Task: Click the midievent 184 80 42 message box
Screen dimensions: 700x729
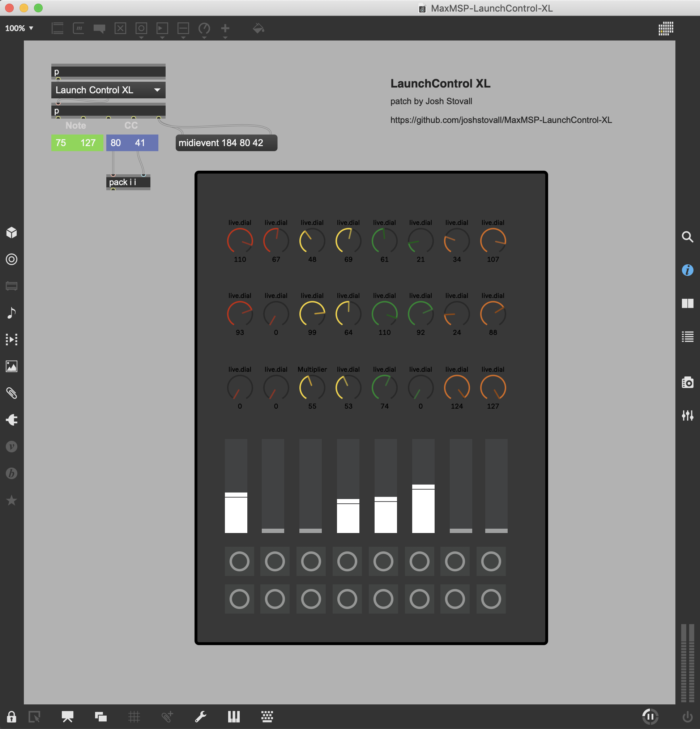Action: (x=226, y=143)
